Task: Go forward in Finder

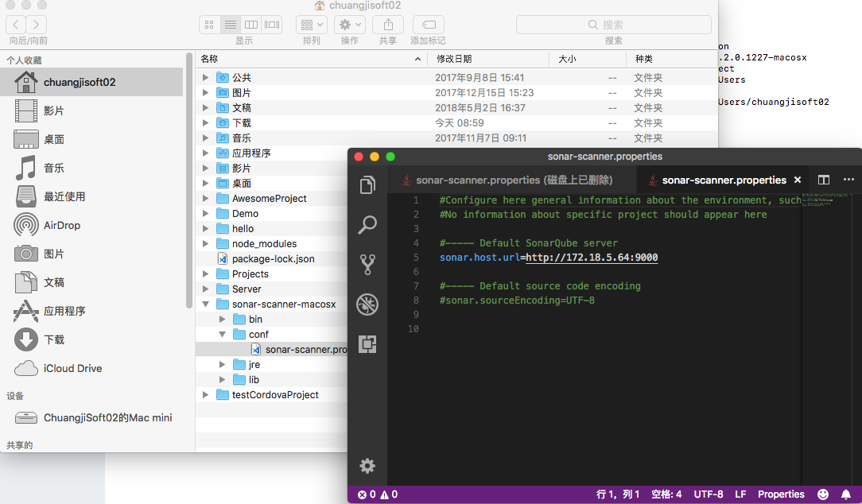Action: click(37, 25)
